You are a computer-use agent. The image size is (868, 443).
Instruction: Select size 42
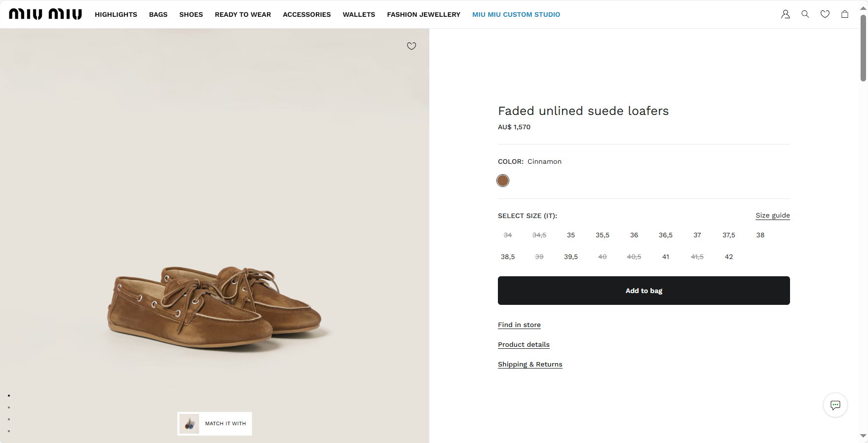[728, 257]
